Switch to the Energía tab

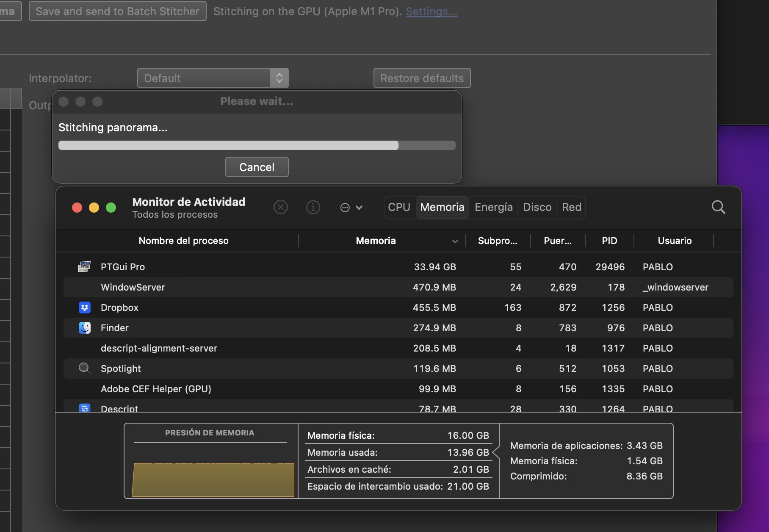tap(493, 207)
